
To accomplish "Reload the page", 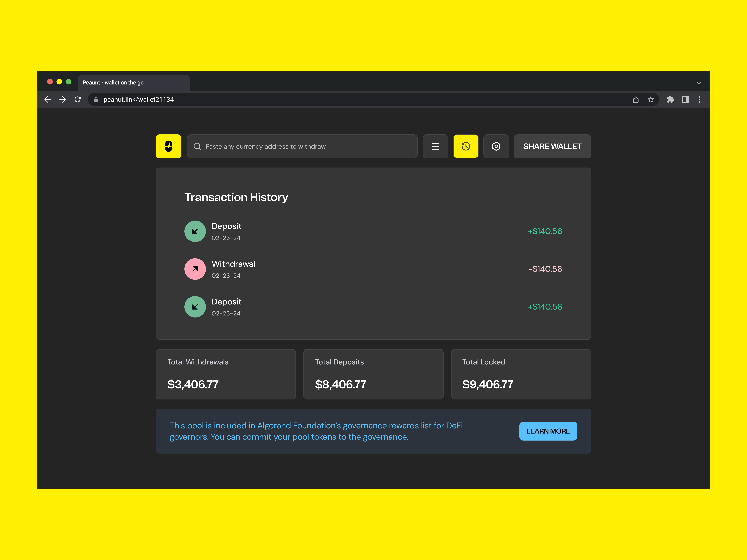I will pyautogui.click(x=78, y=100).
